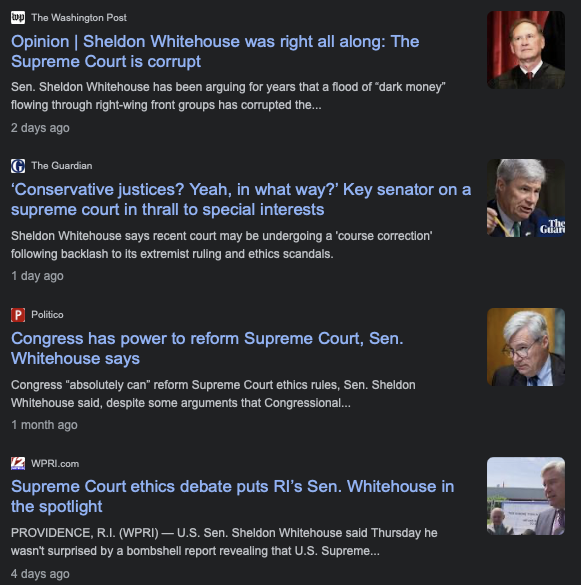
Task: Click the Washington Post article thumbnail image
Action: [526, 50]
